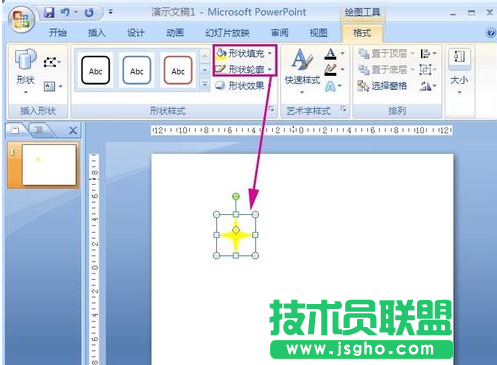Expand the text fill color dropdown arrow
The width and height of the screenshot is (497, 365).
[342, 53]
